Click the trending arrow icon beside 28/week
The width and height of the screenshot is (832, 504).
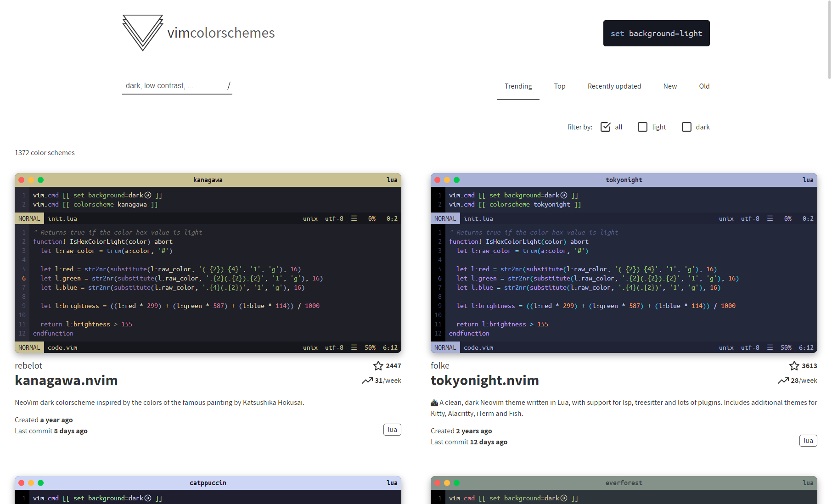[783, 381]
